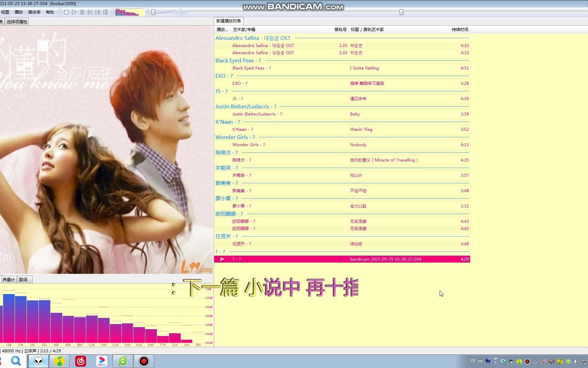The height and width of the screenshot is (368, 588).
Task: Open the 视图 menu
Action: point(5,12)
